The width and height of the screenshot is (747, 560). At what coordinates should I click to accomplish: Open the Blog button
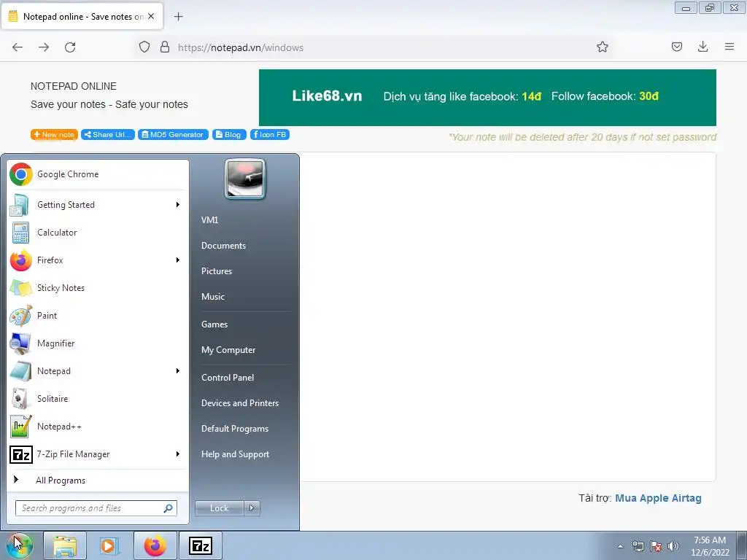coord(229,135)
